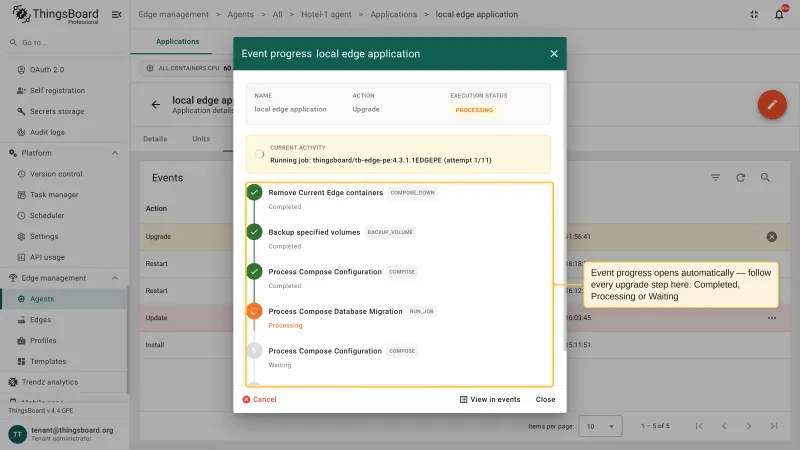Screen dimensions: 800x450
Task: Open OAuth 2.0 in sidebar
Action: pyautogui.click(x=47, y=69)
